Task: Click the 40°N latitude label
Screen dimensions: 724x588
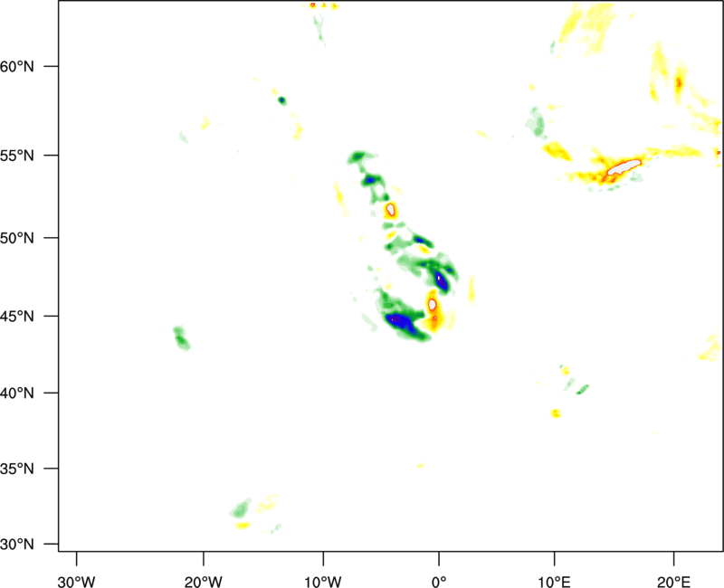Action: pyautogui.click(x=17, y=394)
